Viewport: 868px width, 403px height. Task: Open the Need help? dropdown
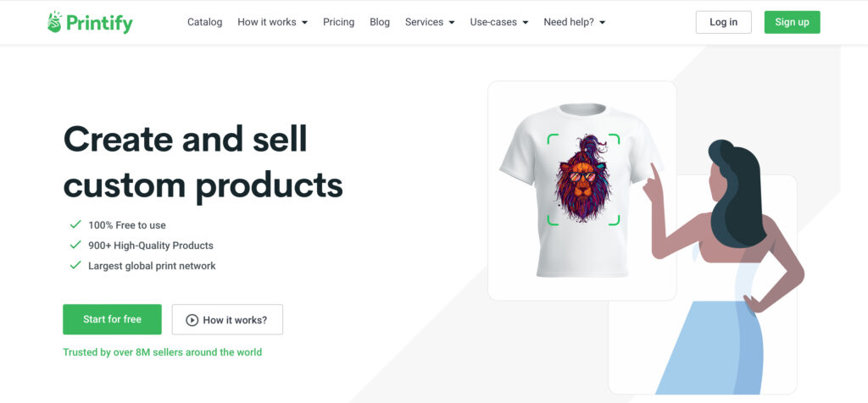click(574, 22)
